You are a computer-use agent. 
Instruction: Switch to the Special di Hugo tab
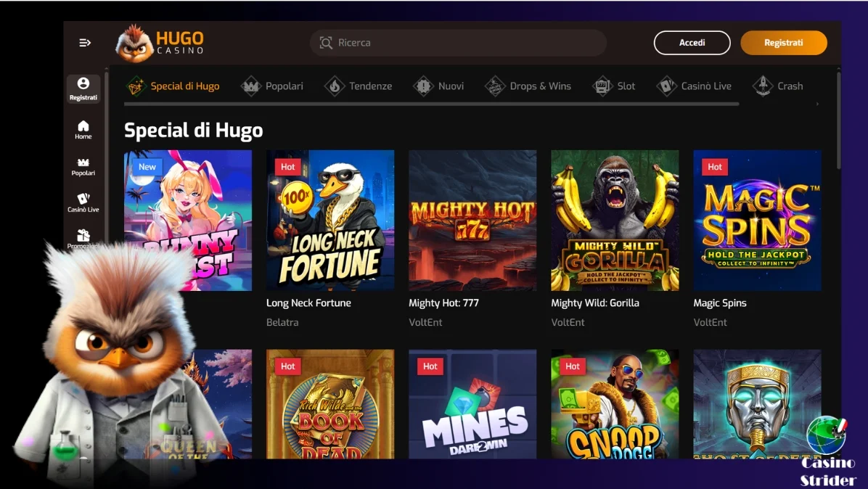[x=173, y=86]
